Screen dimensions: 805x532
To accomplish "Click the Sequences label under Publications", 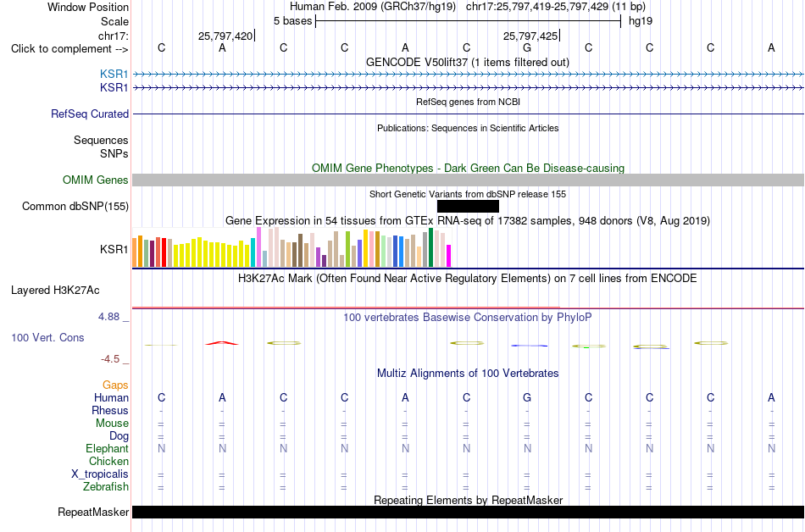I will (x=101, y=140).
